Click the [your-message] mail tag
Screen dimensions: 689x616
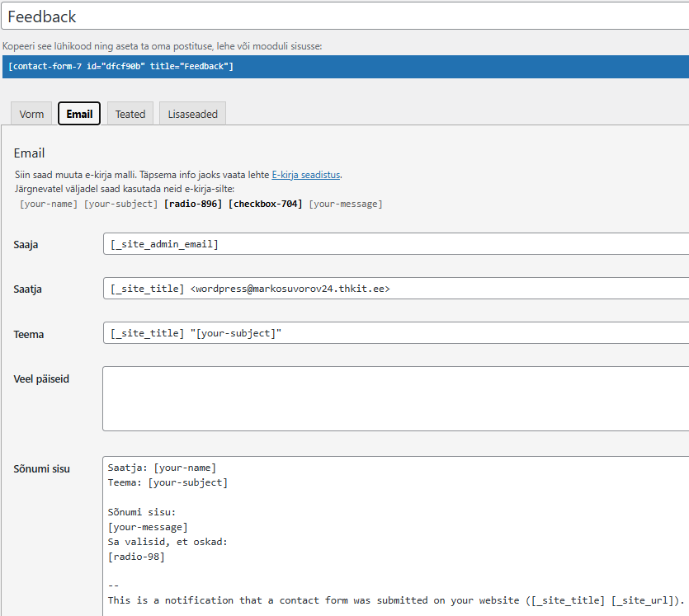(x=346, y=204)
